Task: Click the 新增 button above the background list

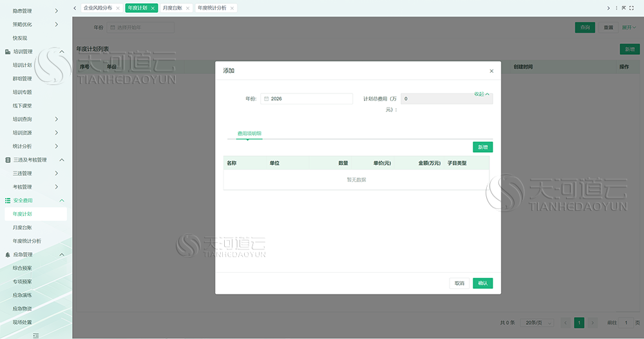Action: (x=630, y=50)
